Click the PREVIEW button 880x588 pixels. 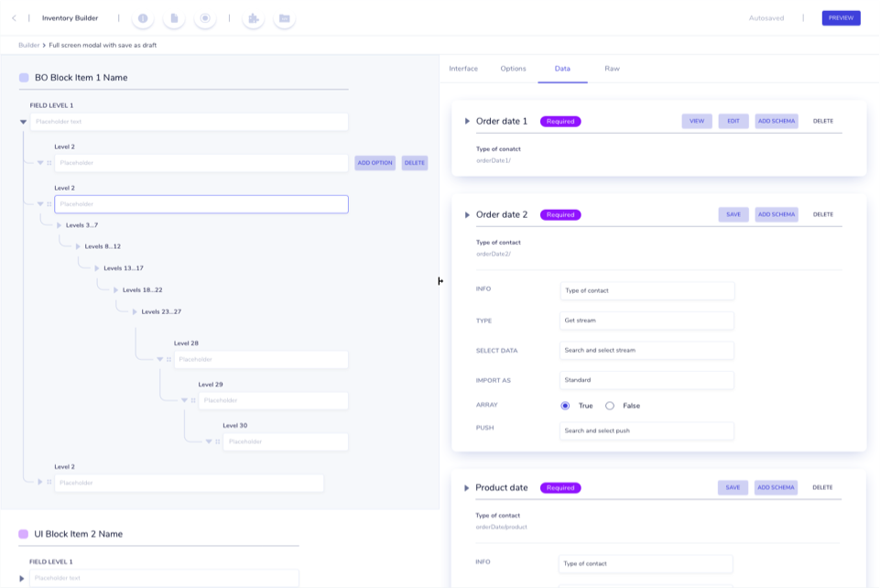click(841, 18)
